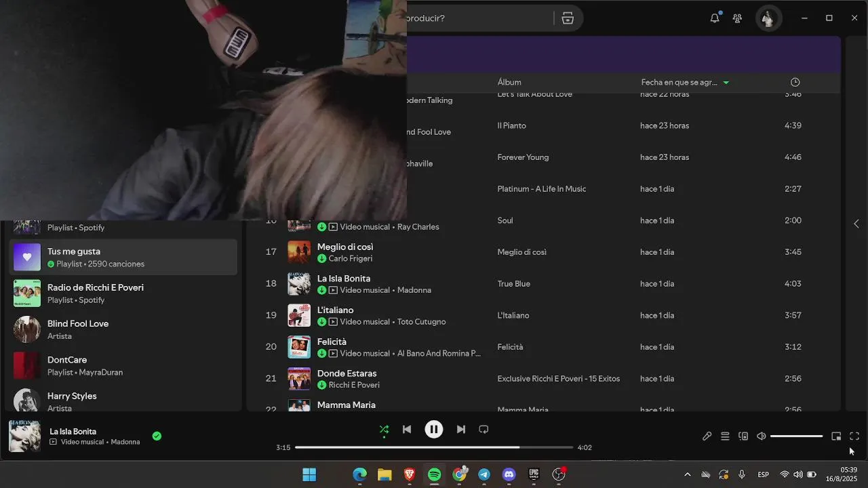Screen dimensions: 868x488
Task: Focus the search input field
Action: tap(480, 18)
